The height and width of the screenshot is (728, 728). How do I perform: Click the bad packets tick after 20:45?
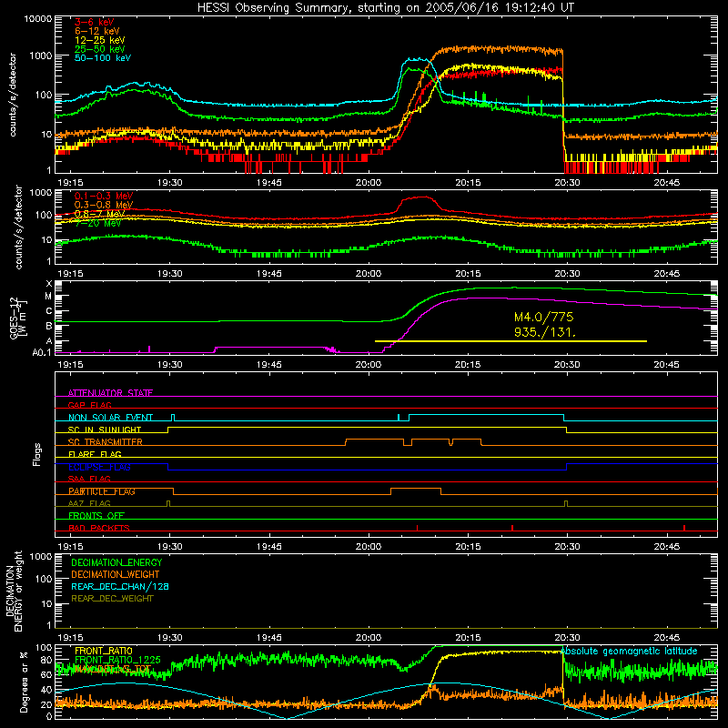pos(684,528)
